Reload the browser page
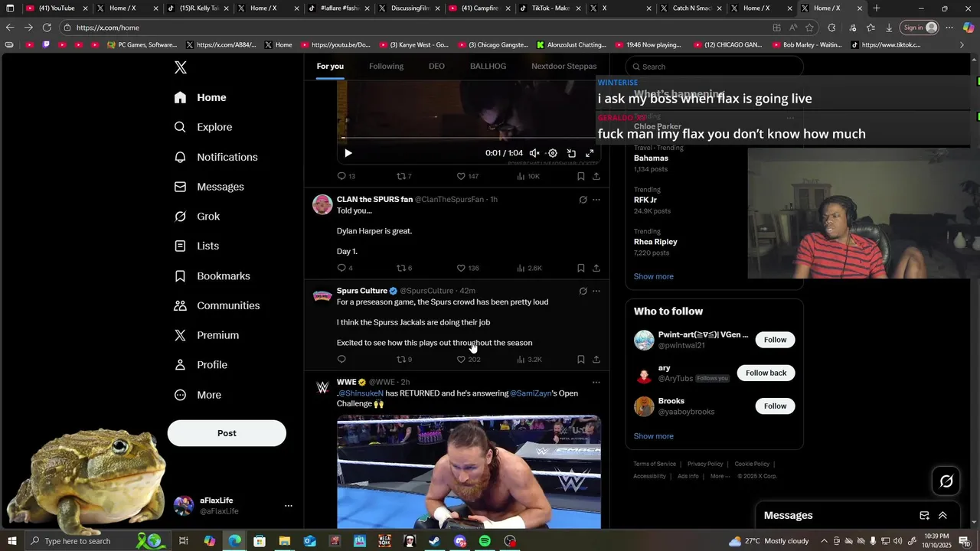 47,28
